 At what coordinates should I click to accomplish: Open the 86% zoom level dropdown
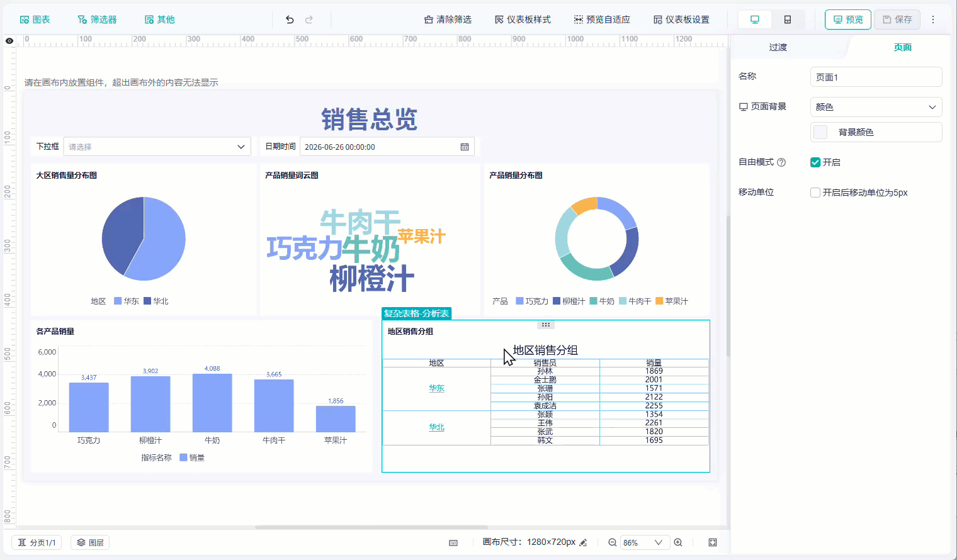point(642,542)
